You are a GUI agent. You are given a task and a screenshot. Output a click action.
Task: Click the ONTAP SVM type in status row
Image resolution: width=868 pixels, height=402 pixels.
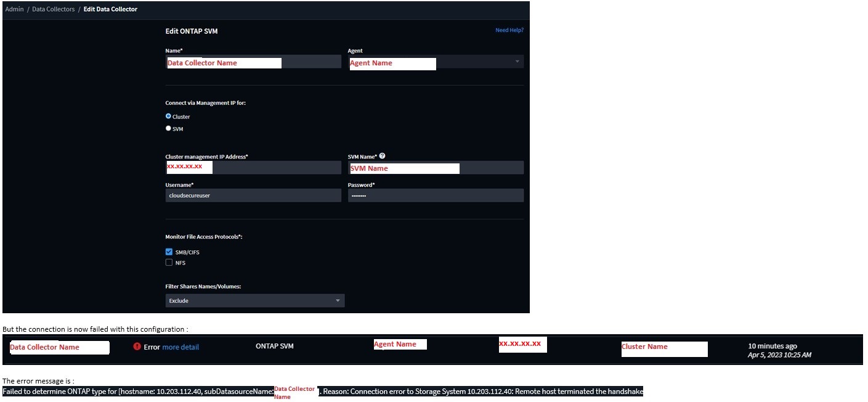coord(274,347)
